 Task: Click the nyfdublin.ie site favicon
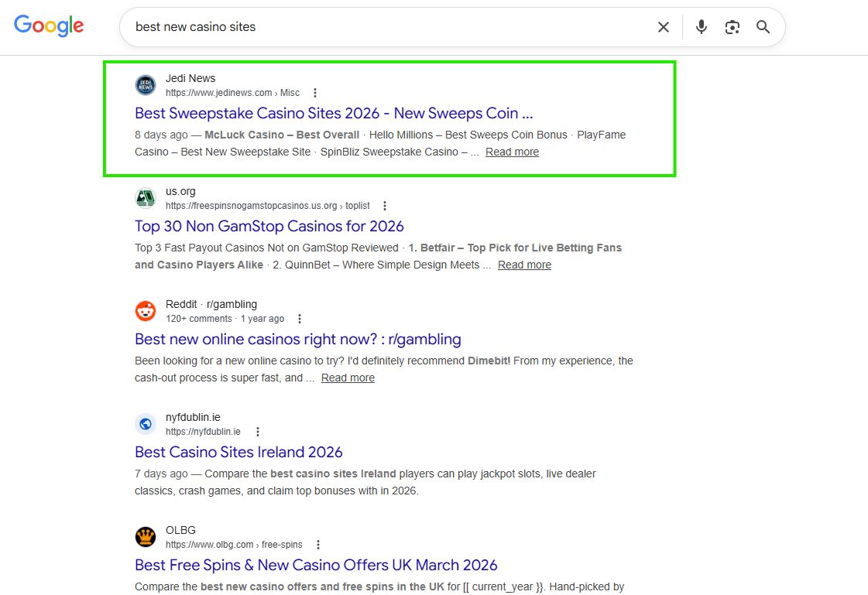[146, 423]
